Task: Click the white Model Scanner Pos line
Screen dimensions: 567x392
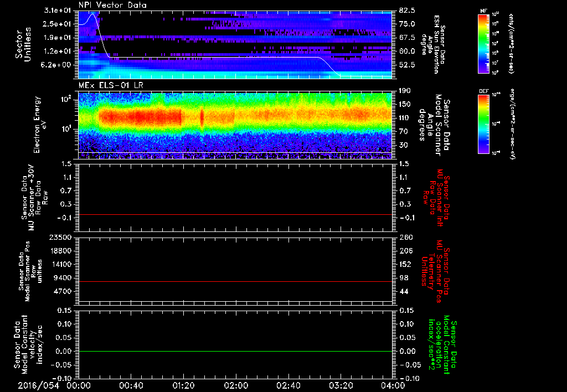Action: click(x=235, y=301)
